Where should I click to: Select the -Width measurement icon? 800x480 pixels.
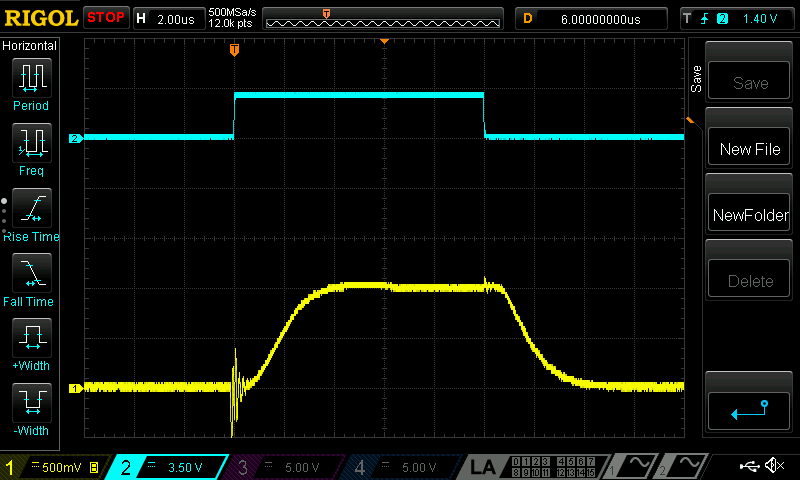coord(32,402)
